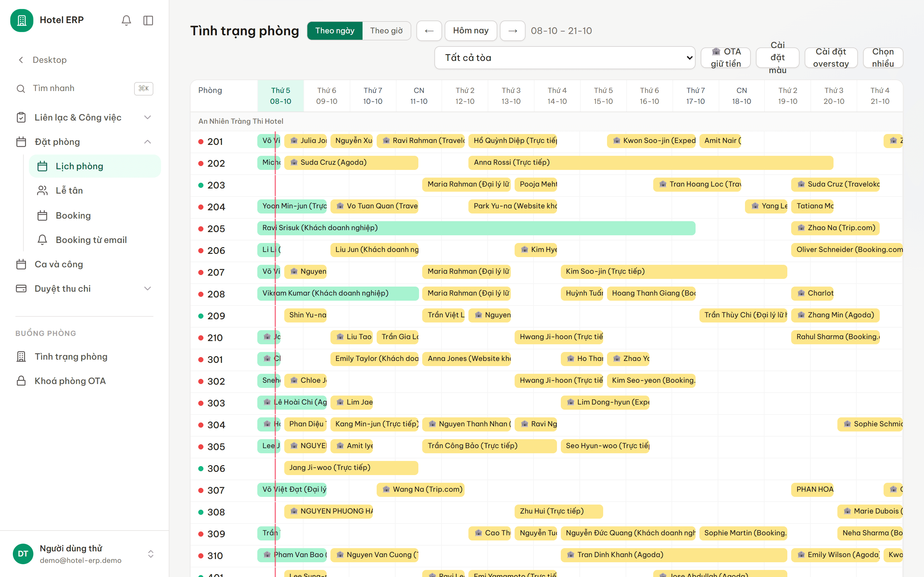
Task: Go to previous date range arrow
Action: click(429, 30)
